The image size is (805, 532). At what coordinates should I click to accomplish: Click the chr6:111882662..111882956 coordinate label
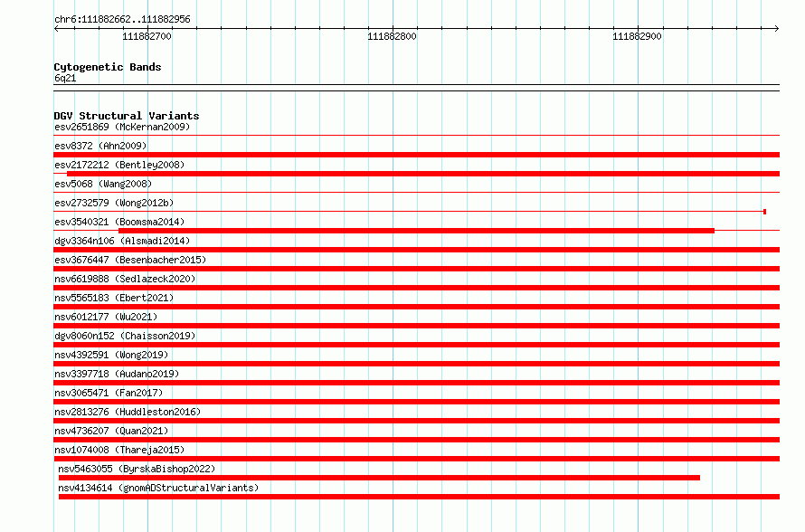[122, 20]
